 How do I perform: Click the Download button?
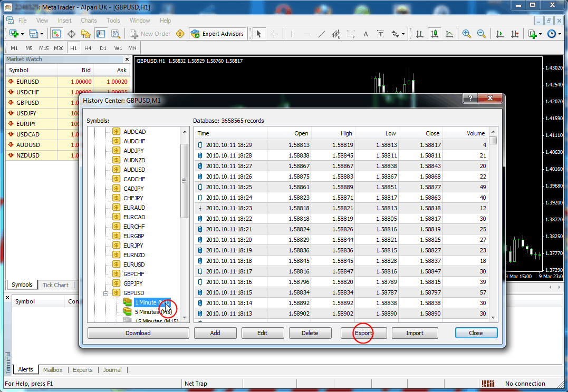coord(138,333)
